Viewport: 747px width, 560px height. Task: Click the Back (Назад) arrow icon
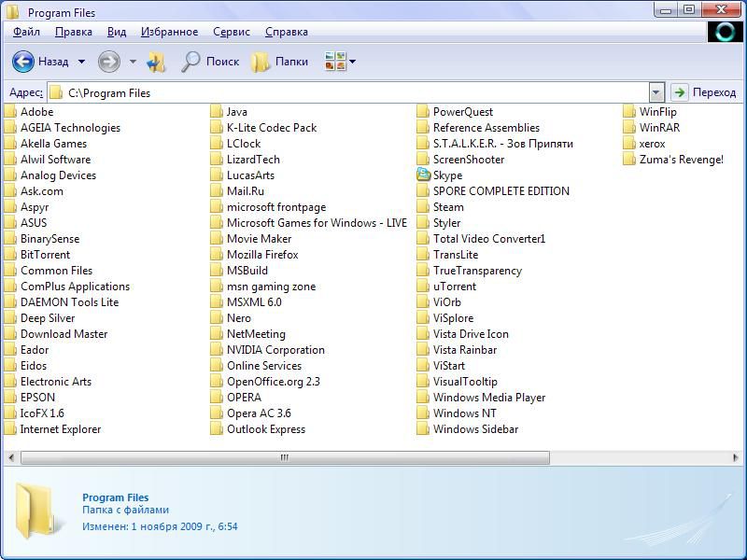pos(22,62)
